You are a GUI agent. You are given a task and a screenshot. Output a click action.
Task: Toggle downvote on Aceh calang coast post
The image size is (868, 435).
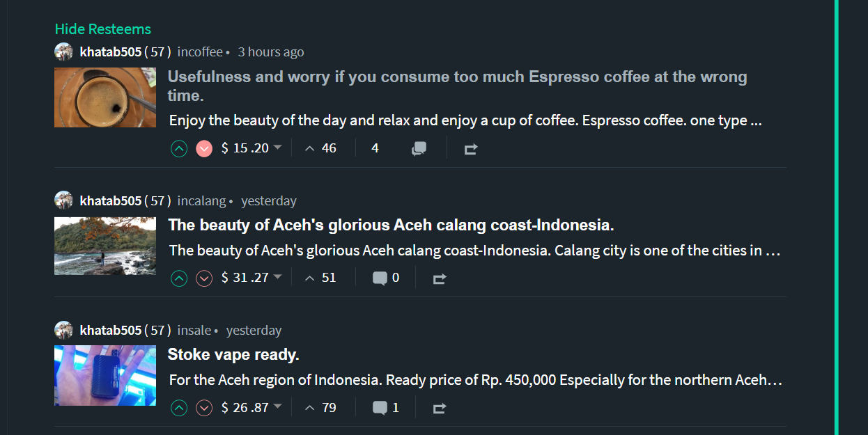point(204,278)
